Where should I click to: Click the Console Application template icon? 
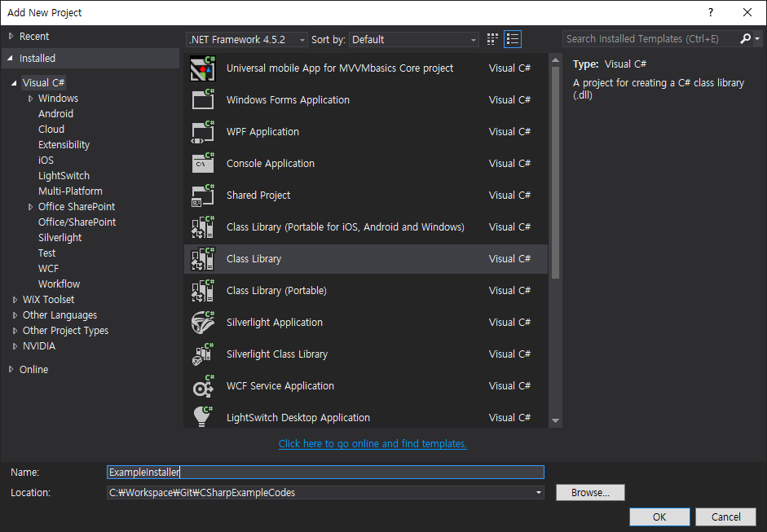(x=202, y=163)
